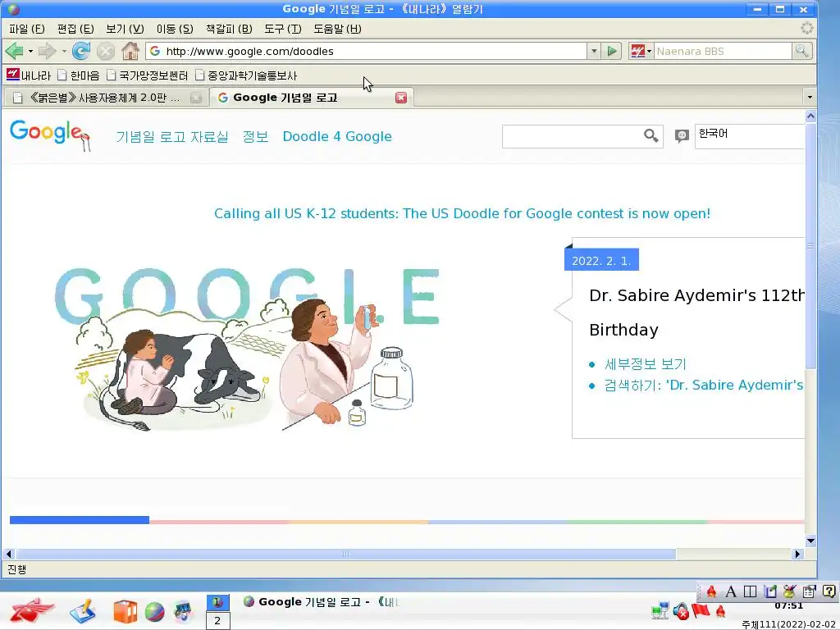This screenshot has height=630, width=840.
Task: Click the Google 기념일 로고 taskbar window button
Action: (x=322, y=602)
